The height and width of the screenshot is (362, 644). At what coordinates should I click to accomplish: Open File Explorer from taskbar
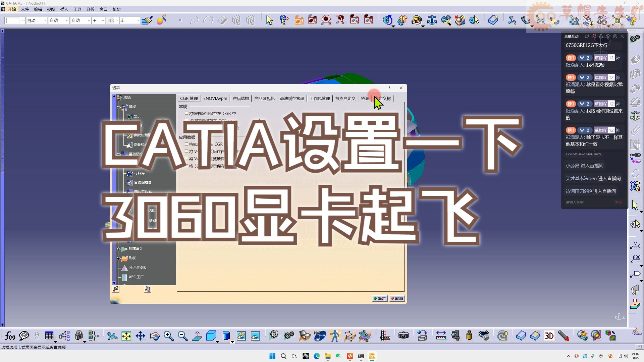328,356
